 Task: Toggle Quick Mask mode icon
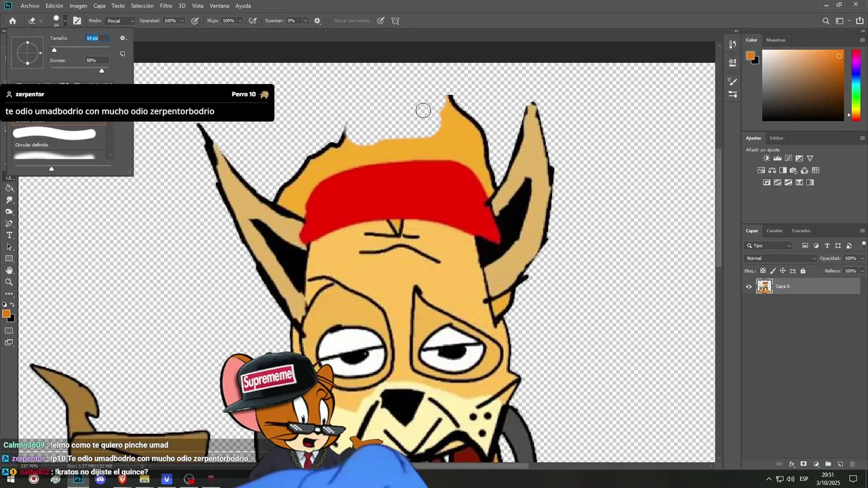[x=9, y=331]
